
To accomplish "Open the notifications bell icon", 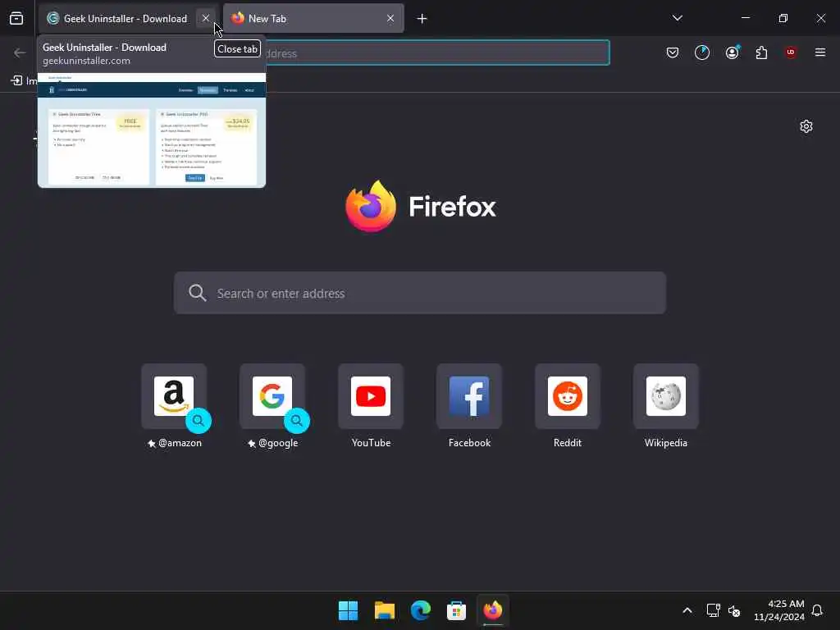I will tap(817, 610).
